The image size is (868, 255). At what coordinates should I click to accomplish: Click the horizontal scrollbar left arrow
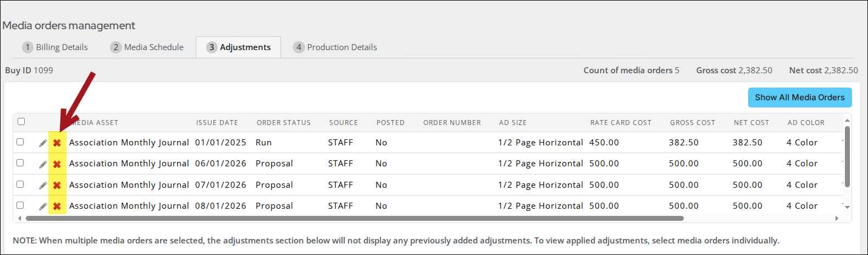point(20,219)
